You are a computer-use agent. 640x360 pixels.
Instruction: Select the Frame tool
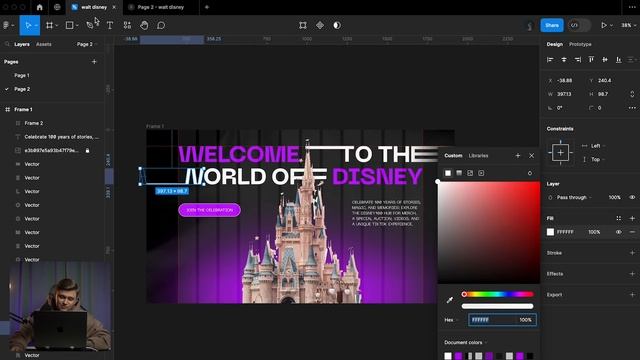coord(49,25)
